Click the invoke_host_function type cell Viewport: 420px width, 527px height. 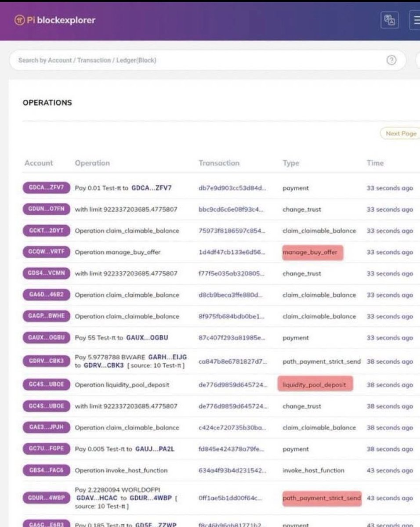(x=314, y=470)
